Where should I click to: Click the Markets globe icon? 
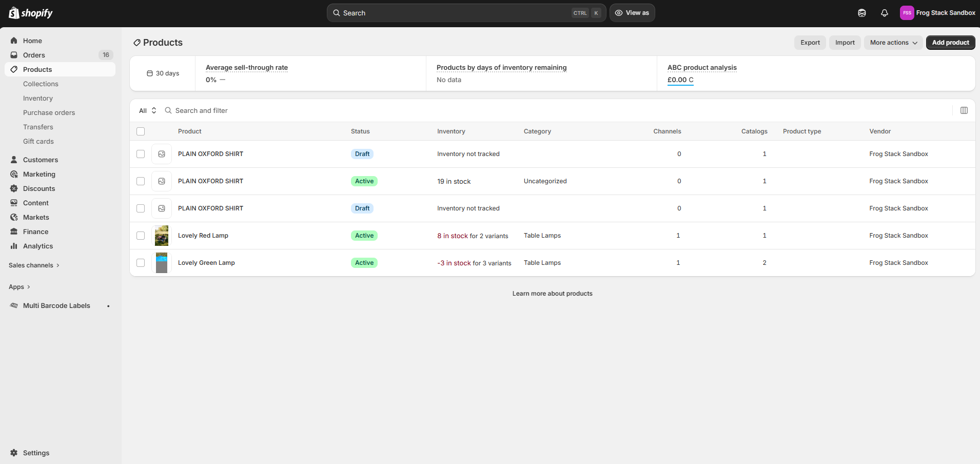pyautogui.click(x=14, y=217)
